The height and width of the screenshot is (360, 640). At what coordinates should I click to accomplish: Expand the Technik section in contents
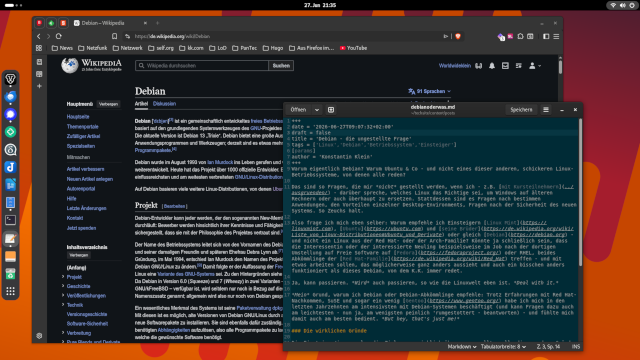63,305
